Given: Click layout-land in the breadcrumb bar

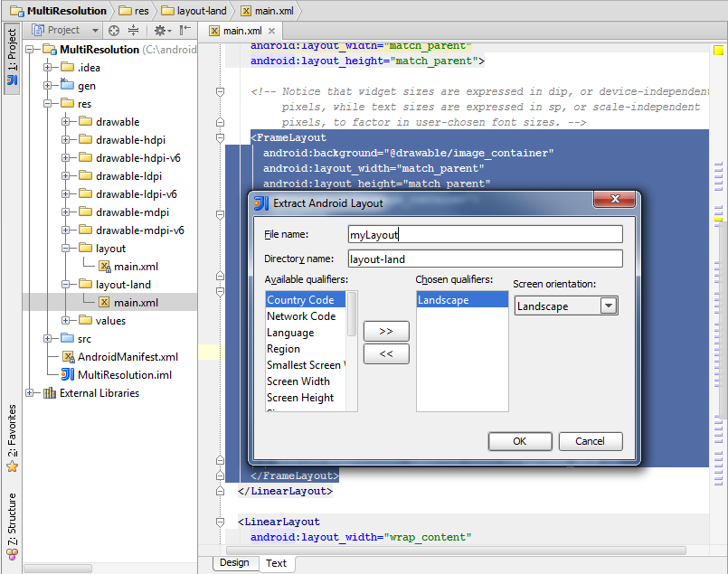Looking at the screenshot, I should (x=194, y=11).
